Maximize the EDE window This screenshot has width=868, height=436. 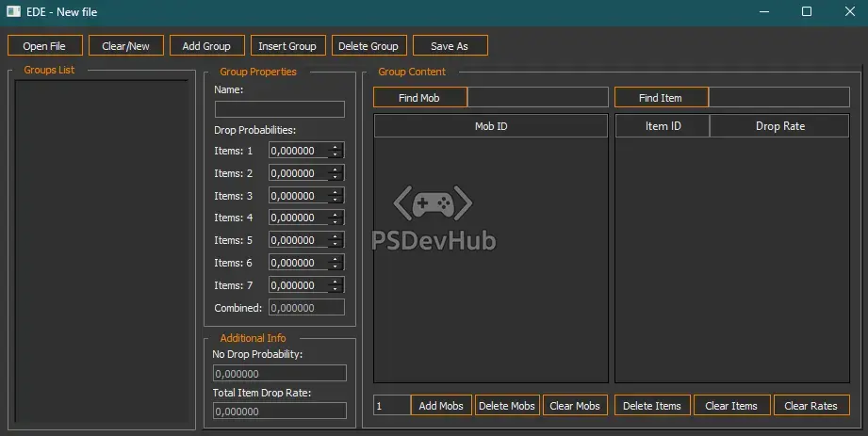(x=807, y=11)
